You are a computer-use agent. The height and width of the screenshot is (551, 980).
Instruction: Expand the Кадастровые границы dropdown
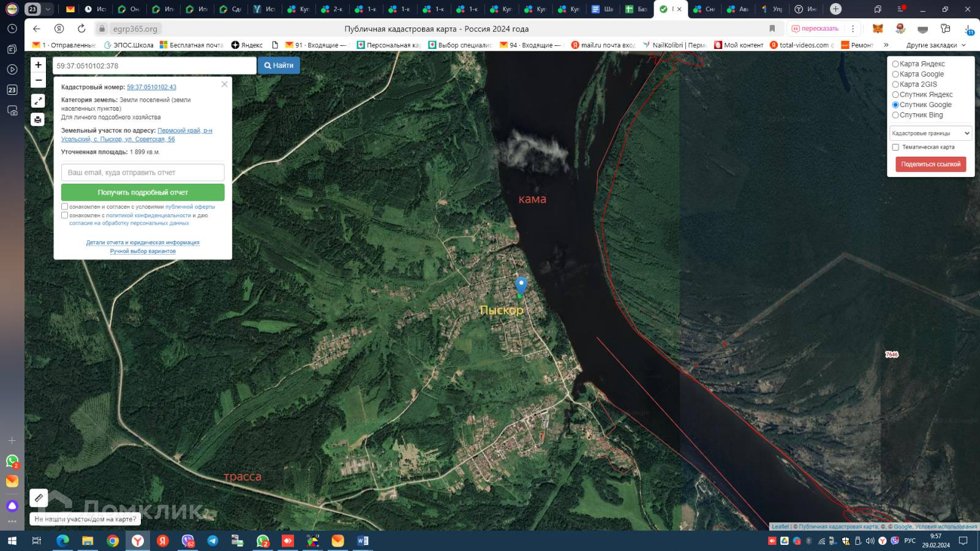click(930, 133)
